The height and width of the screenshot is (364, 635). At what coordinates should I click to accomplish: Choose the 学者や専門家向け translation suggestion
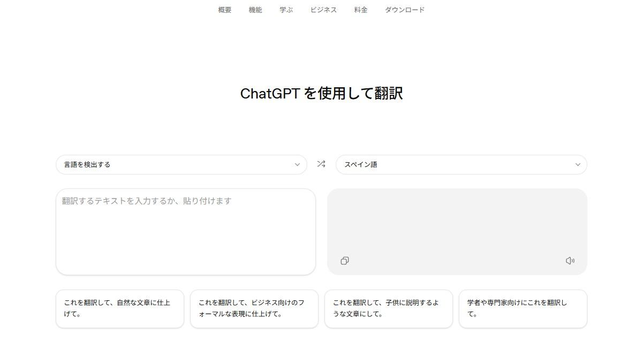pyautogui.click(x=523, y=308)
